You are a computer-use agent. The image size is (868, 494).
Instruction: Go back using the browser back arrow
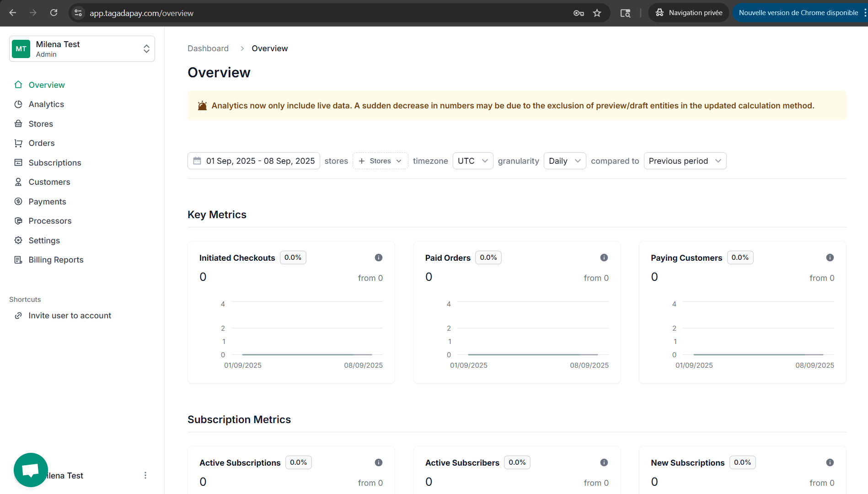[13, 13]
